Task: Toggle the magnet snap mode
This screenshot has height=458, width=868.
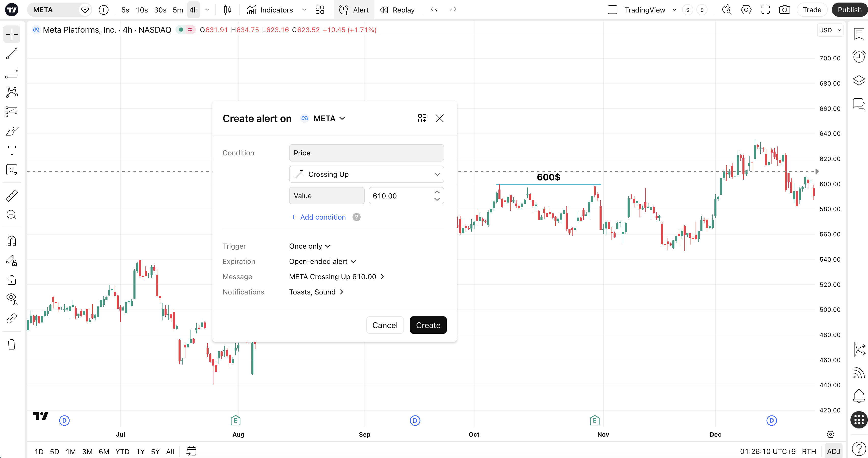Action: coord(12,241)
